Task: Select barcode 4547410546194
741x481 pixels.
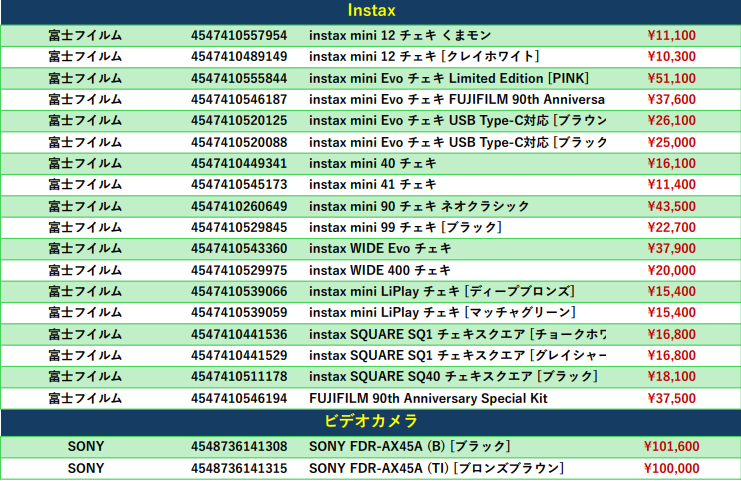Action: point(239,398)
